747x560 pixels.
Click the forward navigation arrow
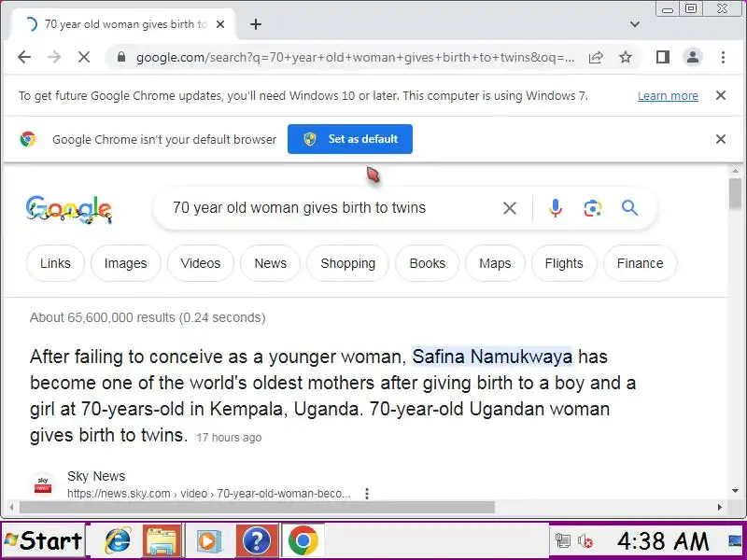[54, 58]
